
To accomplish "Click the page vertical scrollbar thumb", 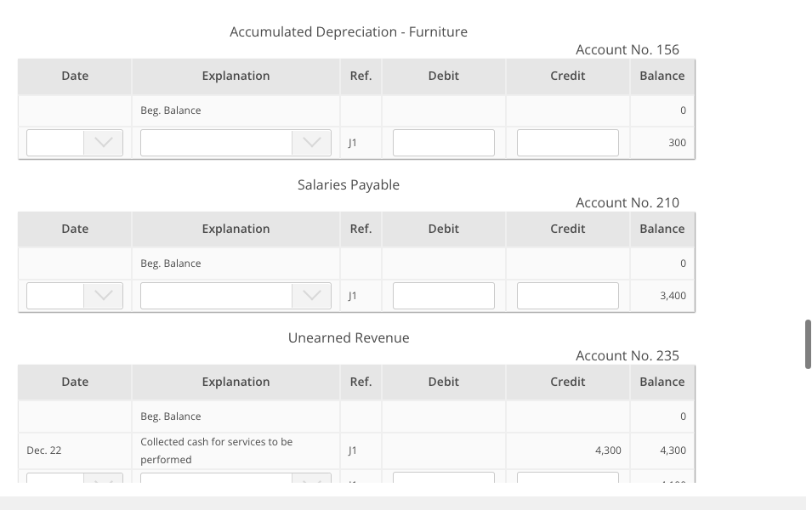I will pos(808,344).
